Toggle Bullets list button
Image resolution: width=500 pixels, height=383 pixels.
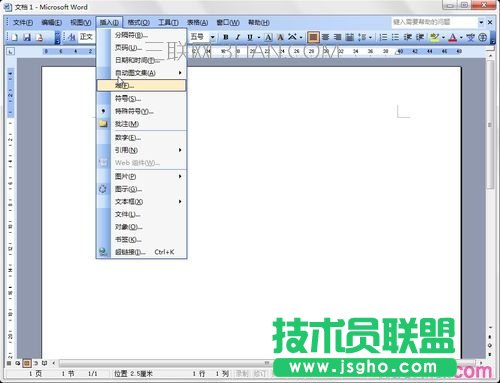point(395,37)
